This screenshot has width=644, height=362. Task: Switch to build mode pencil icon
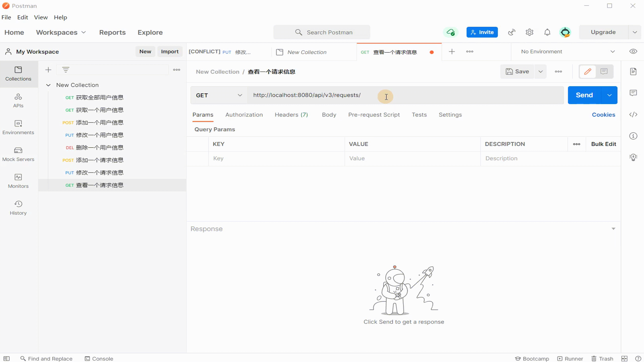587,72
